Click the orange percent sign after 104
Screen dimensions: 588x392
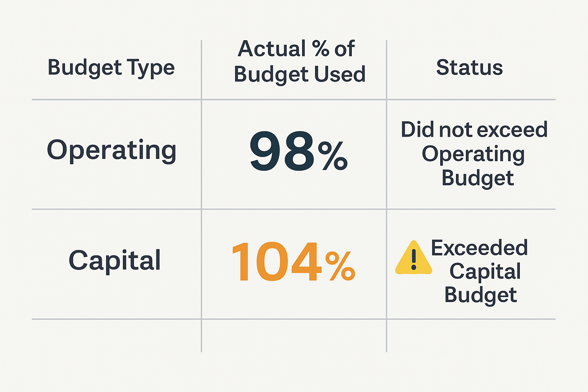click(340, 266)
